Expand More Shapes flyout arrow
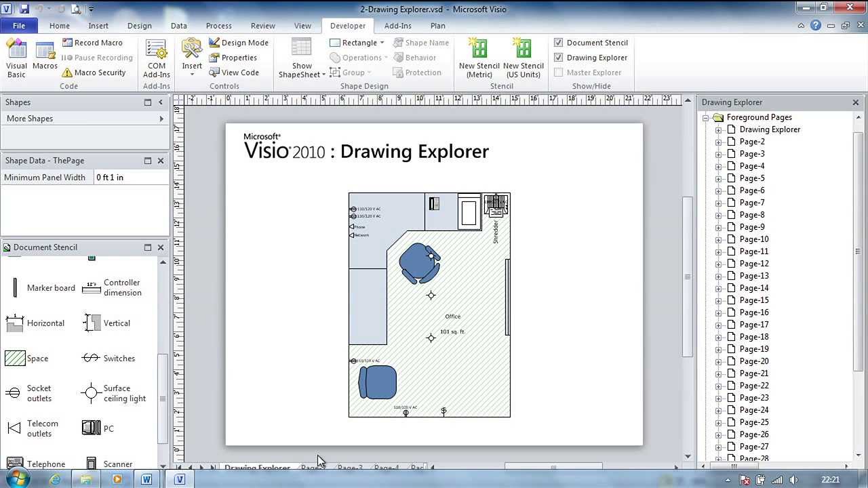The image size is (868, 488). click(161, 119)
